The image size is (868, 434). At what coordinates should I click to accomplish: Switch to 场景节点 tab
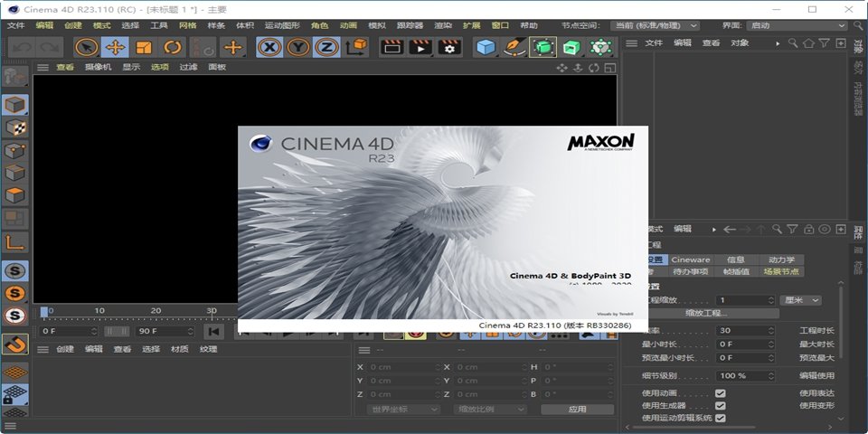click(x=781, y=271)
